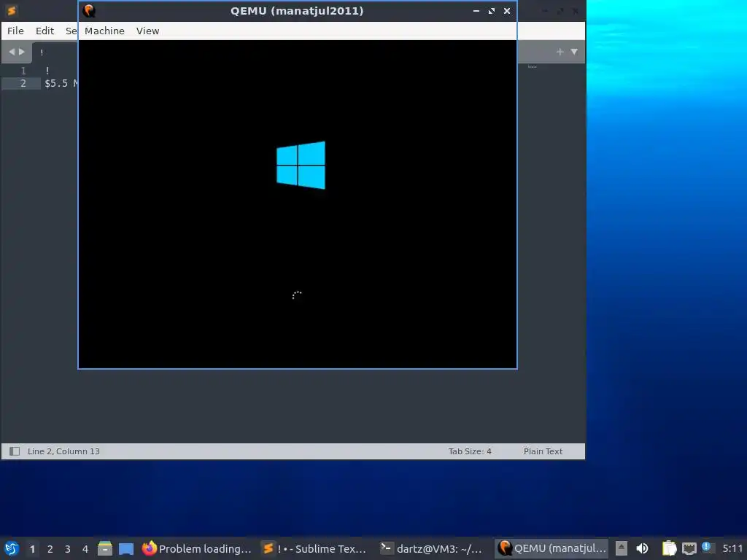
Task: Open the View menu in QEMU
Action: tap(147, 31)
